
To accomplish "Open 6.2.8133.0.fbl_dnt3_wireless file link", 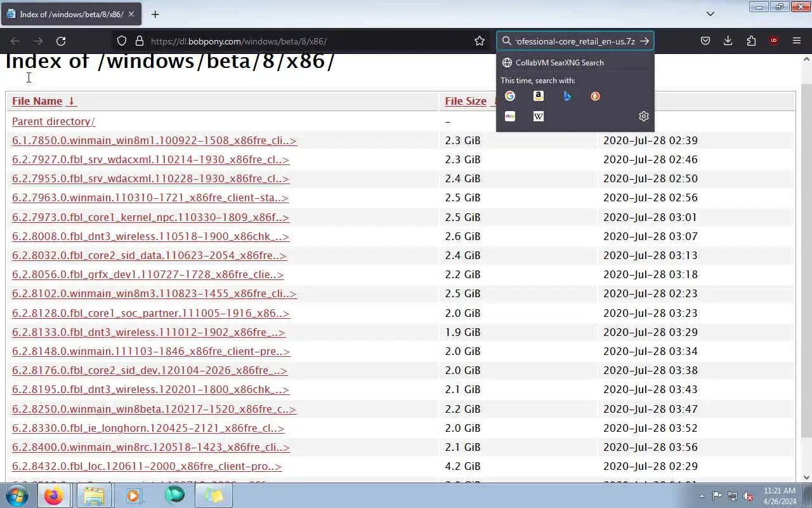I will 148,332.
